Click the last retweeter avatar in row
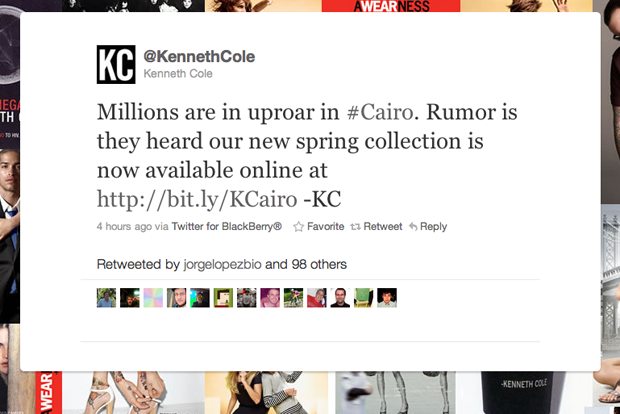The height and width of the screenshot is (414, 620). (387, 298)
